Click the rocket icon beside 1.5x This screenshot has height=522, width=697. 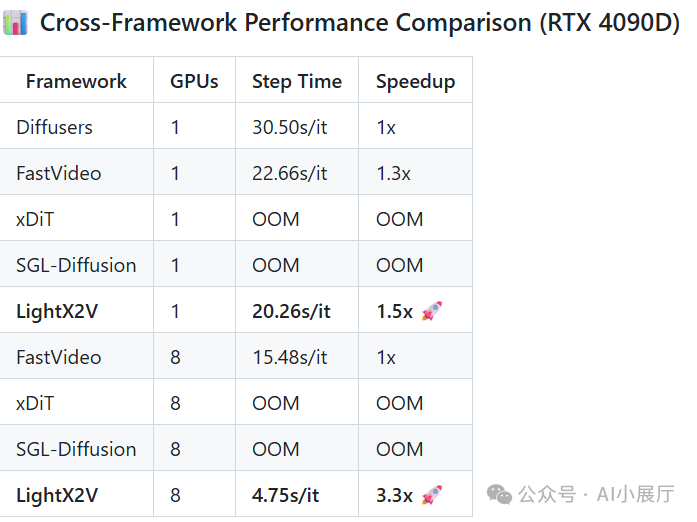(x=432, y=311)
